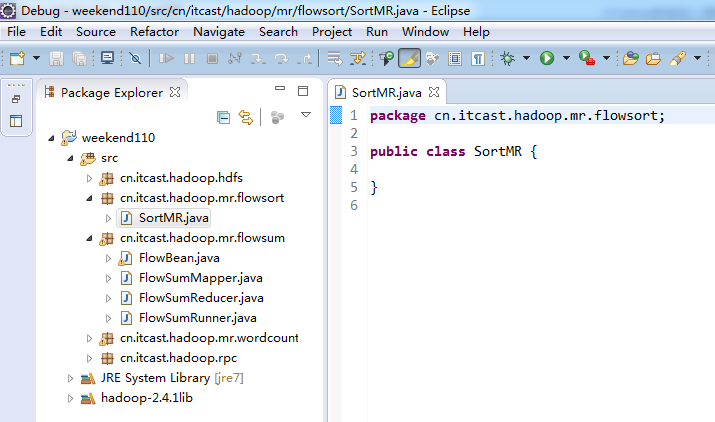Open the Window menu
This screenshot has width=715, height=422.
[425, 31]
